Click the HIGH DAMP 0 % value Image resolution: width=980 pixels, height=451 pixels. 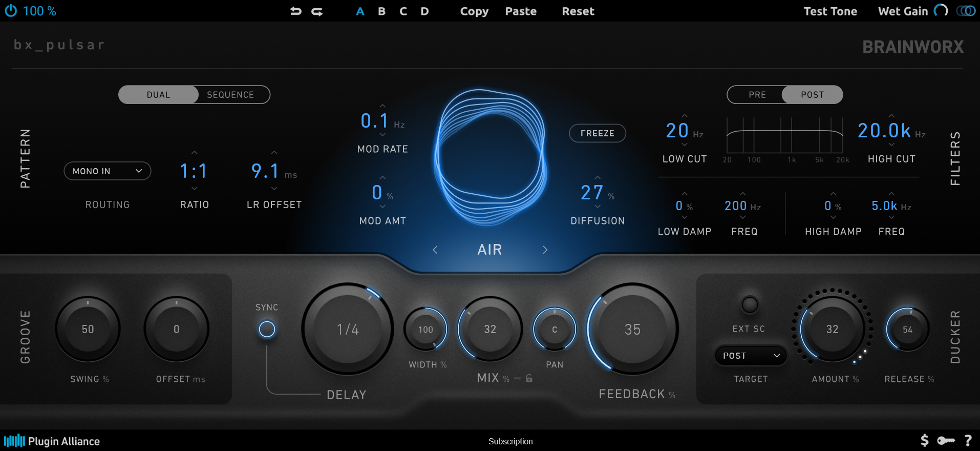click(833, 206)
